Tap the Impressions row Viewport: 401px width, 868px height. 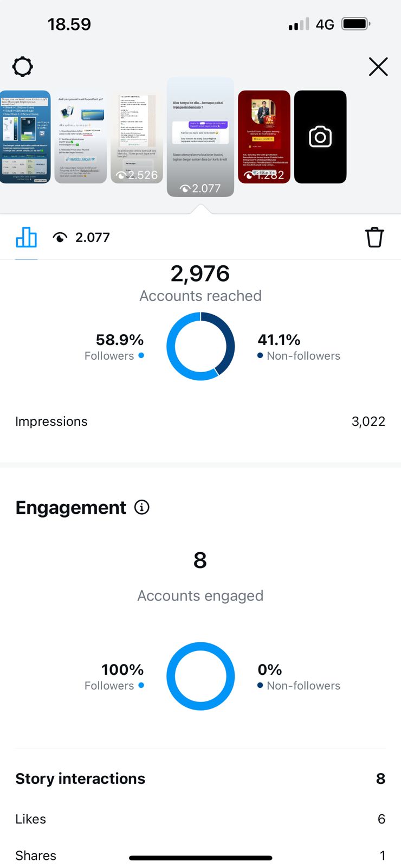[x=200, y=422]
